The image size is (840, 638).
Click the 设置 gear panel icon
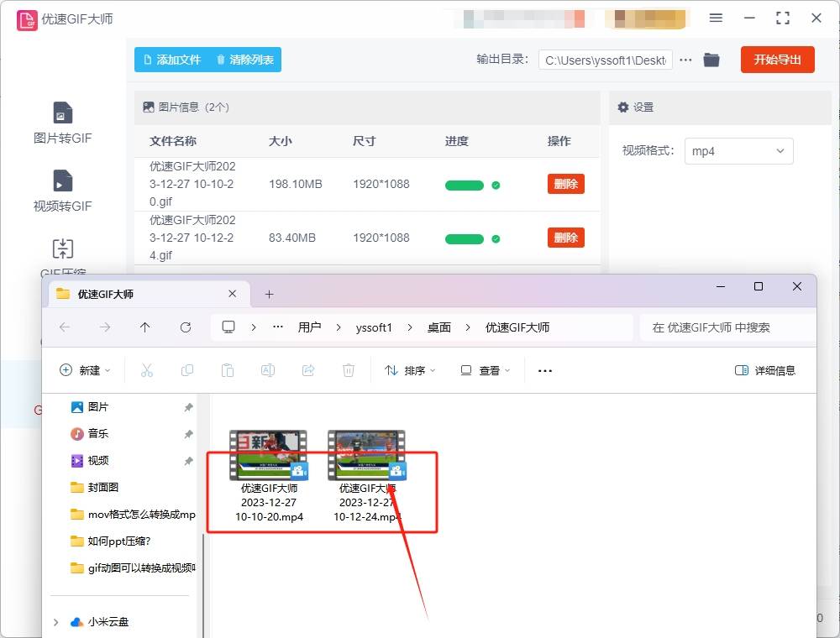click(623, 107)
